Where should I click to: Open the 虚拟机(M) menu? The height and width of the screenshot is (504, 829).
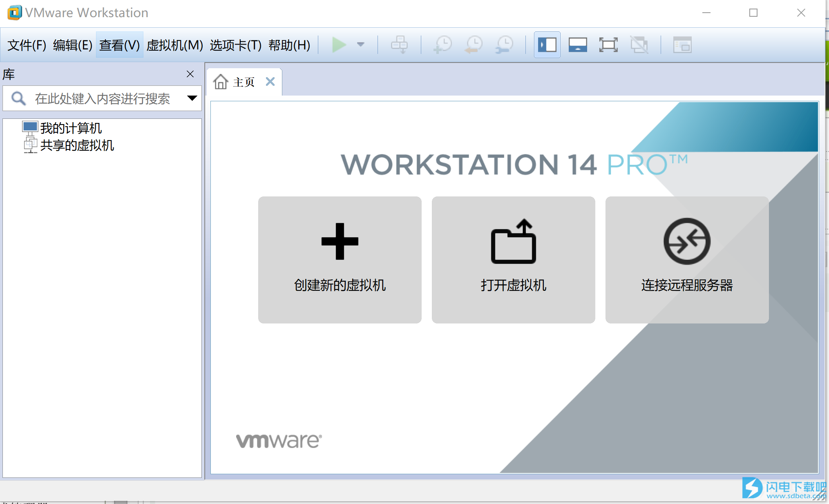click(175, 45)
